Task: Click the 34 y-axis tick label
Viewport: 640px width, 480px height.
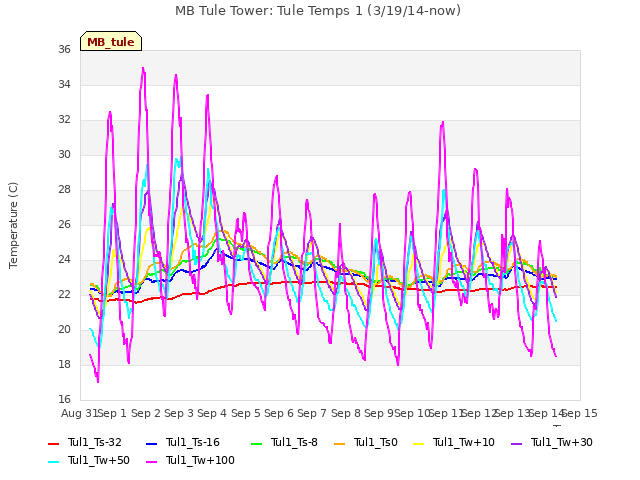Action: pos(64,84)
